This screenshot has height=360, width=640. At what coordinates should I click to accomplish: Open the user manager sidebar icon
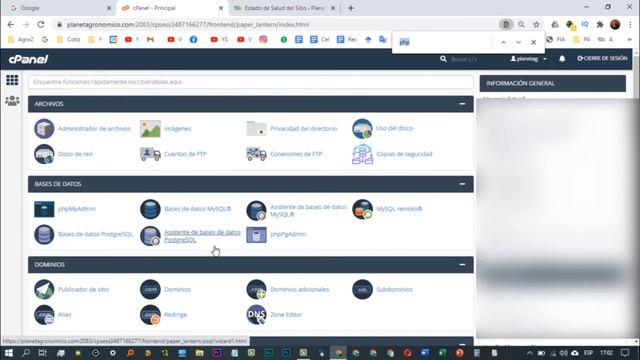[12, 100]
